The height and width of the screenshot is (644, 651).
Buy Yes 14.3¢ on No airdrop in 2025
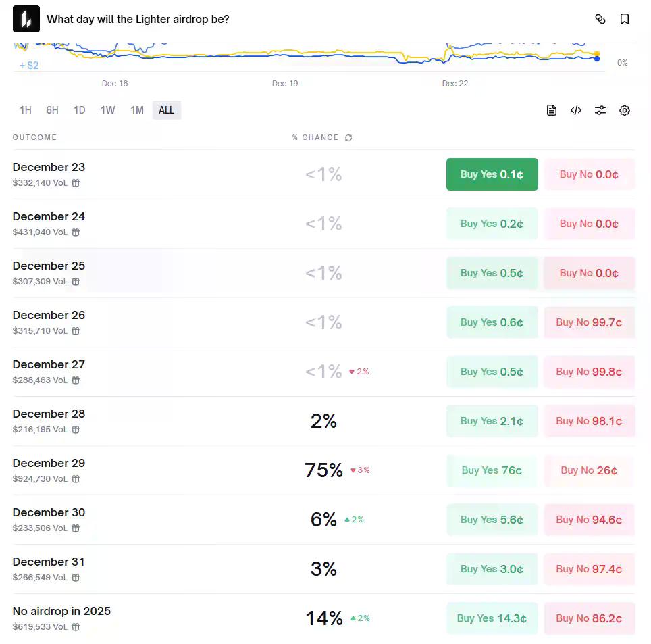[492, 618]
